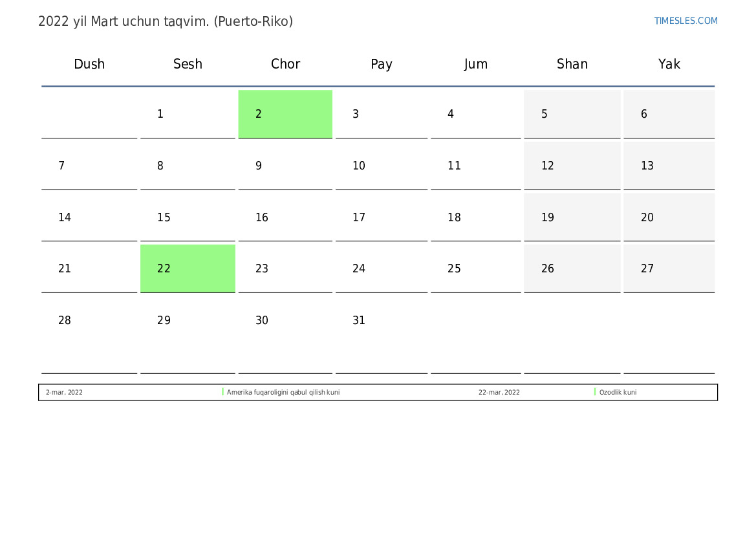This screenshot has height=535, width=756.
Task: Select Saturday March 19 cell
Action: 572,217
